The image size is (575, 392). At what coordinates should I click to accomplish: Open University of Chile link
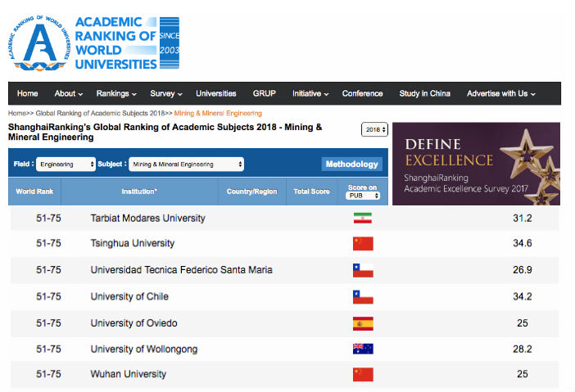[129, 296]
